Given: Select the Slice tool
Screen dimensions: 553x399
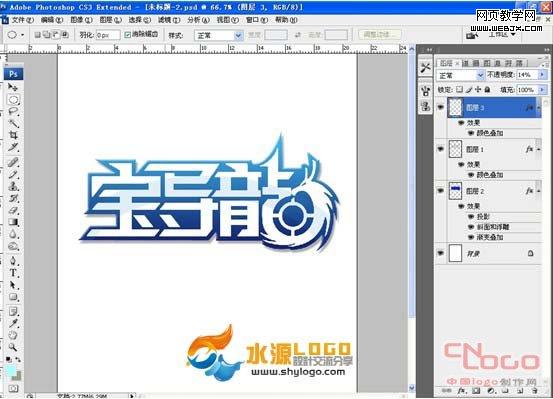Looking at the screenshot, I should coord(13,147).
